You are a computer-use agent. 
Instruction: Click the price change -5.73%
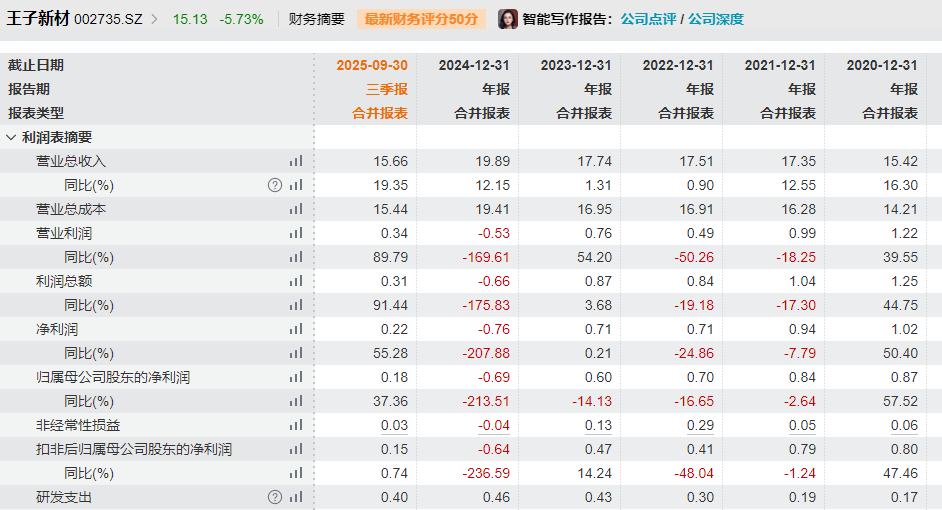(x=242, y=20)
